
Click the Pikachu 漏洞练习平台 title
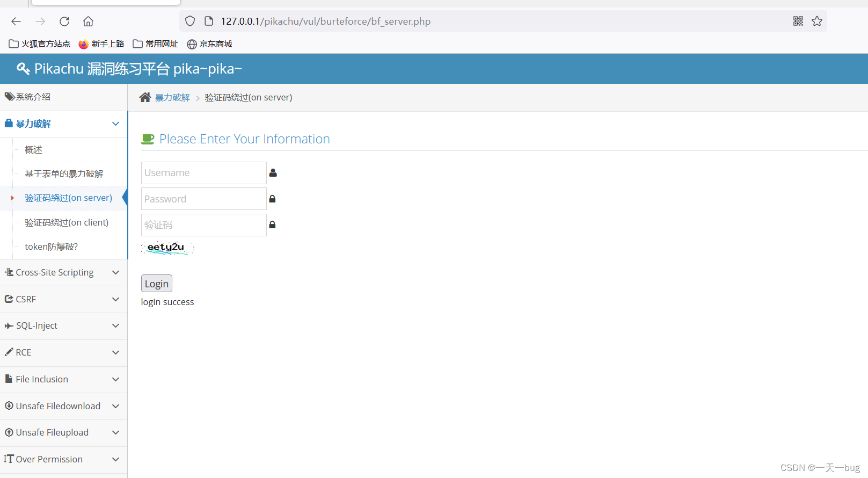pyautogui.click(x=138, y=69)
